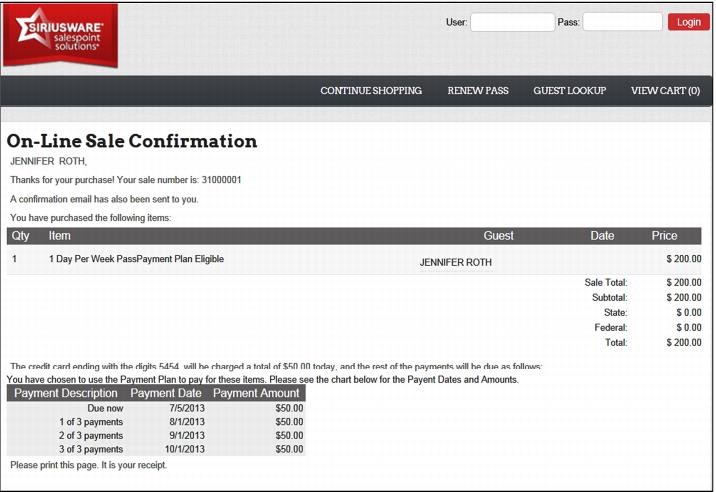The height and width of the screenshot is (492, 716).
Task: Click the Date column header
Action: [602, 236]
